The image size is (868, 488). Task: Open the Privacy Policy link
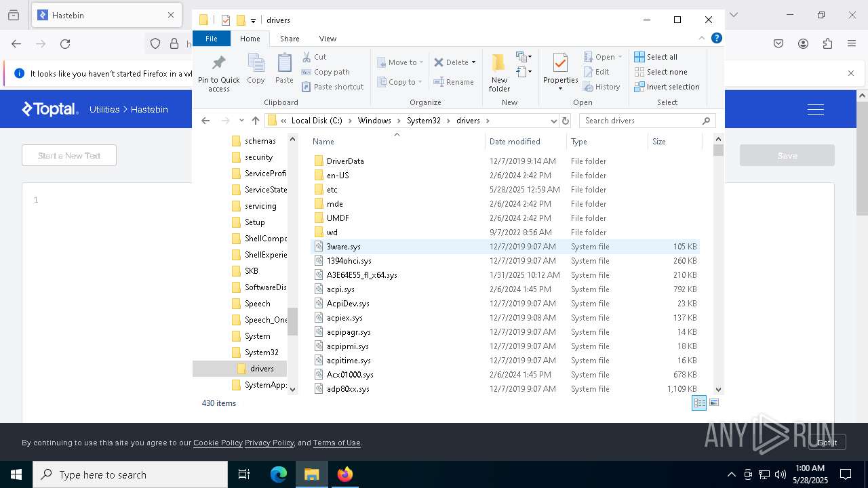(269, 443)
